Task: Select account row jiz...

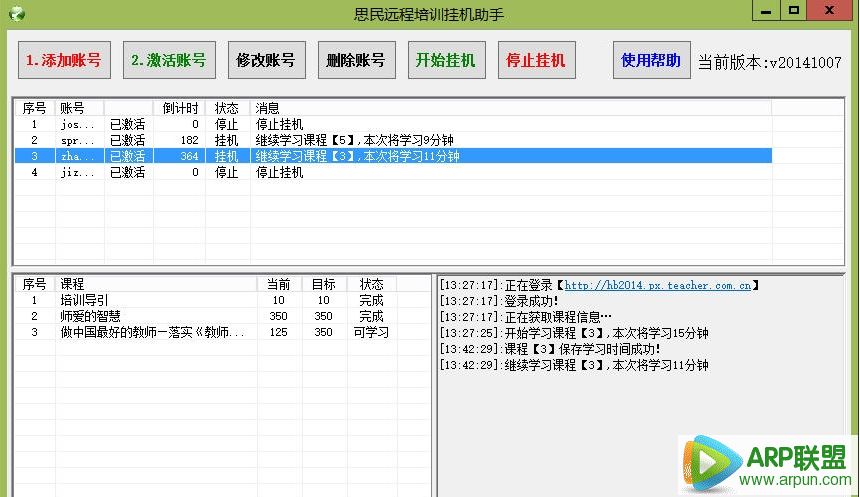Action: coord(393,172)
